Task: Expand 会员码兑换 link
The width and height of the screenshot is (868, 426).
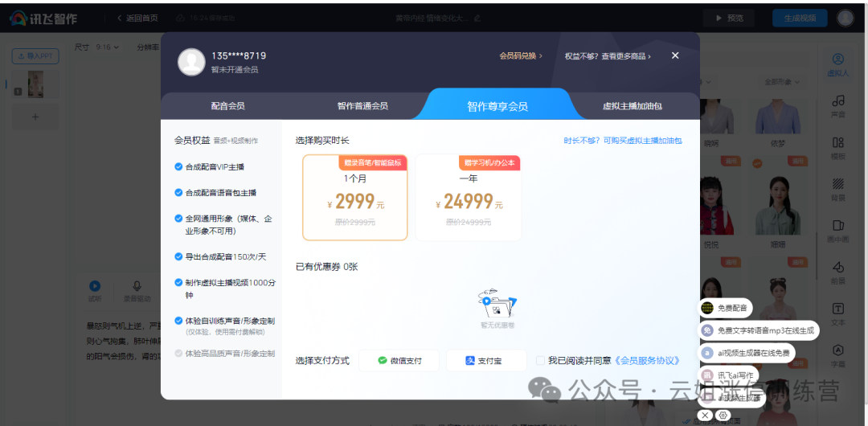Action: click(520, 56)
